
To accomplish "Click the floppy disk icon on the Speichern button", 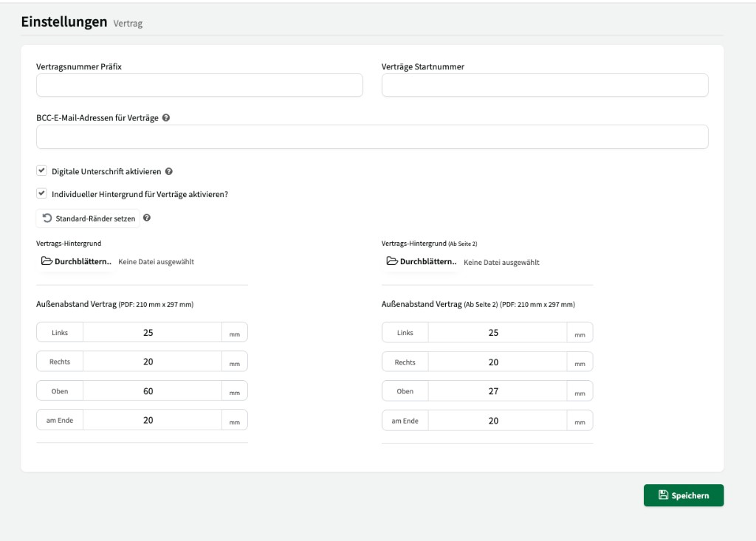I will pyautogui.click(x=664, y=495).
